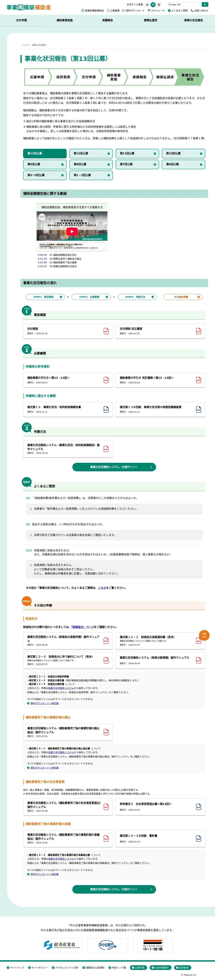Select 第12回公募 round button
This screenshot has height=980, width=215.
coord(91,154)
